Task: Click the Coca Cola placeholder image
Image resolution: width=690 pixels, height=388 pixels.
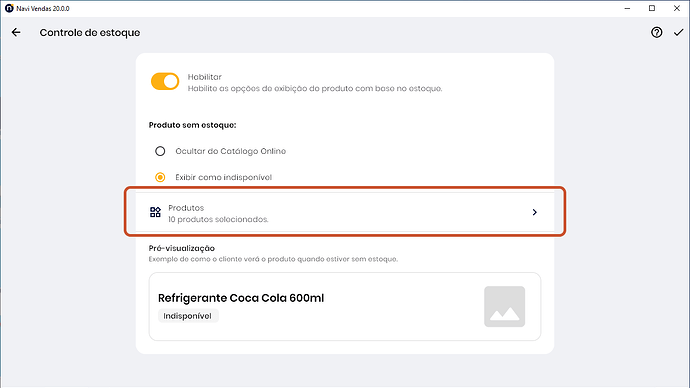Action: 505,307
